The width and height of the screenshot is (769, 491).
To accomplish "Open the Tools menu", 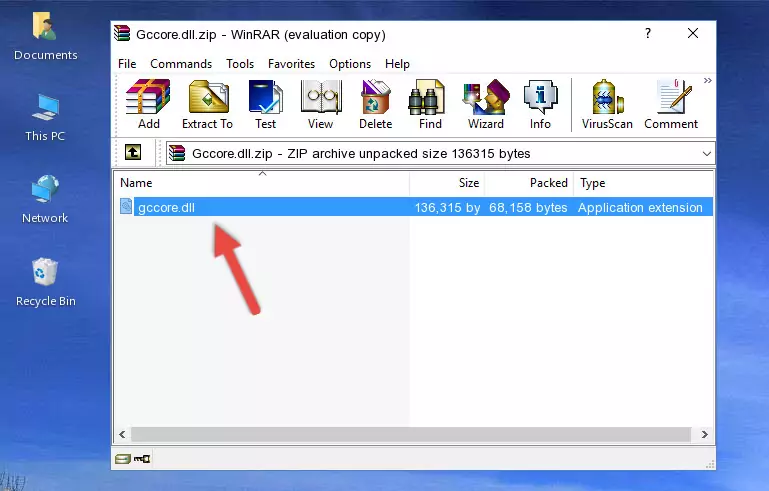I will tap(240, 64).
